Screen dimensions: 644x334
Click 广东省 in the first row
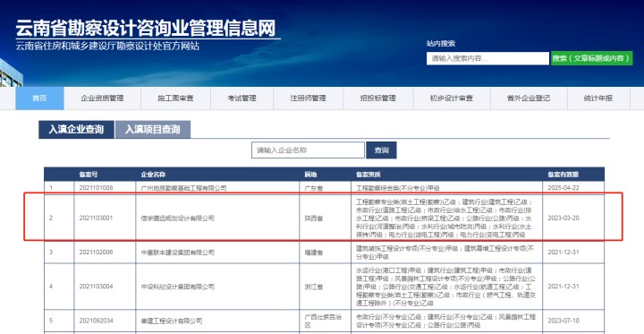pos(314,188)
